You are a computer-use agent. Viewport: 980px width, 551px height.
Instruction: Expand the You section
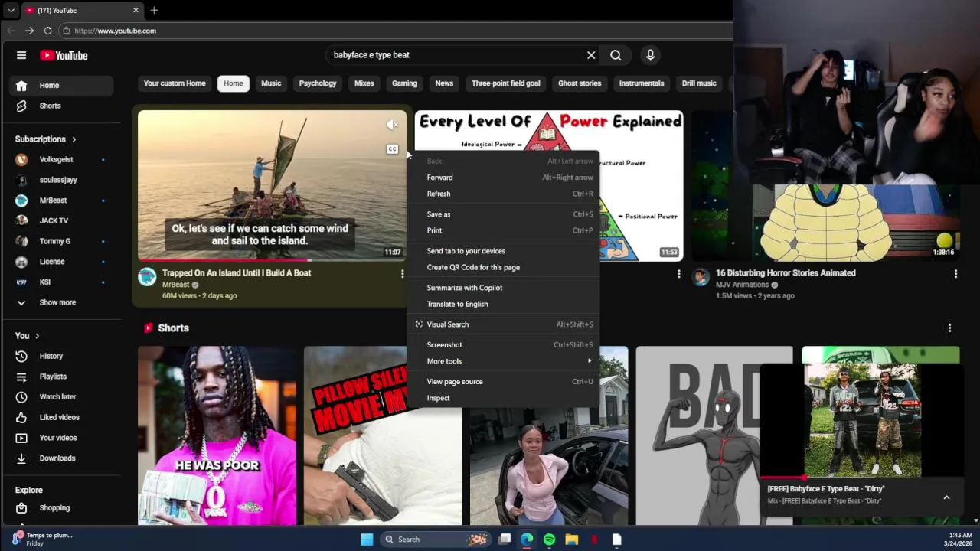click(27, 336)
